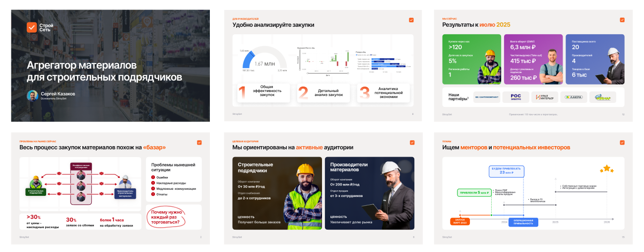The image size is (644, 252).
Task: Click the circled 'Почему нужно каждый раз торговаться?' note
Action: (165, 217)
